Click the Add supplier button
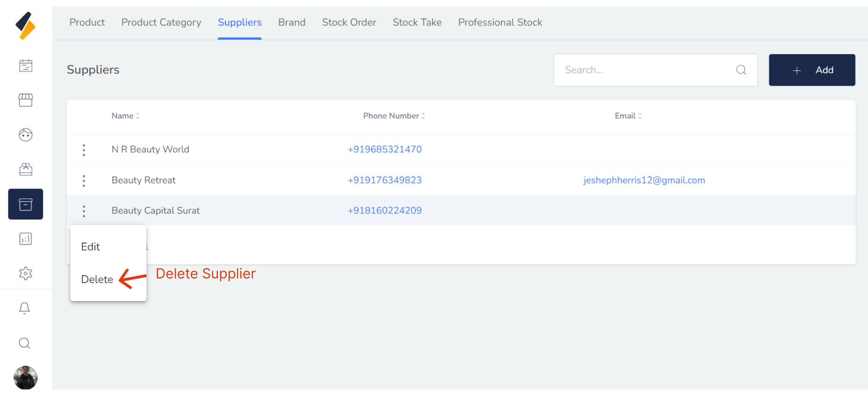The image size is (868, 396). (811, 70)
